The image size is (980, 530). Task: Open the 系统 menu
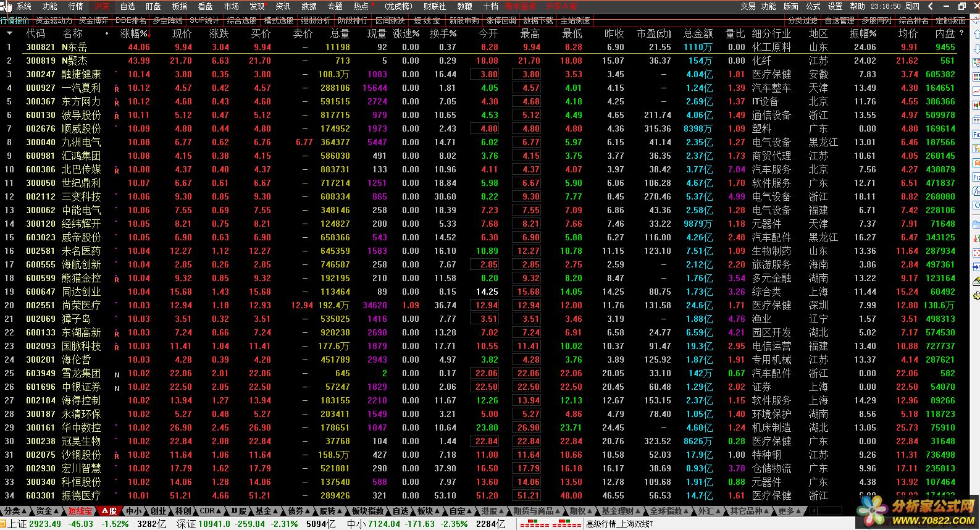(24, 6)
